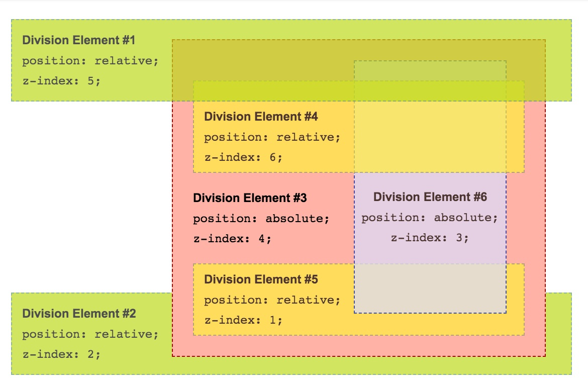Viewport: 588px width, 386px height.
Task: Click "position: relative;" under Element #5
Action: click(272, 300)
